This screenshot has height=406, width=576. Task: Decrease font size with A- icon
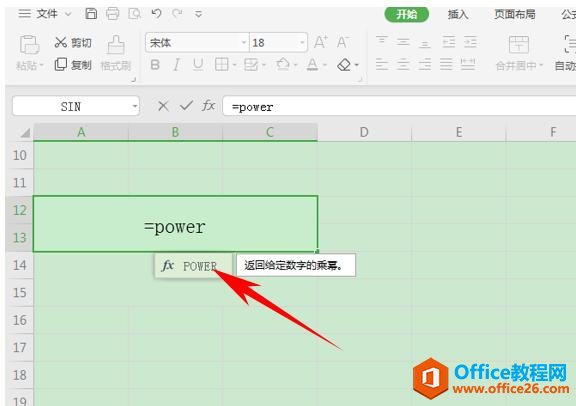(343, 42)
